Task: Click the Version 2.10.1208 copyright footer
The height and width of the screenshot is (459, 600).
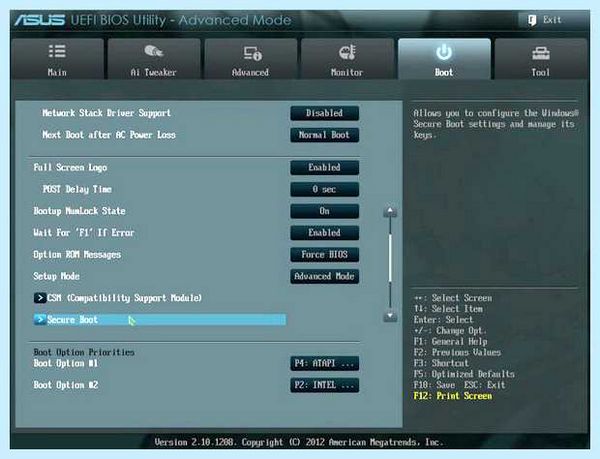Action: (x=299, y=442)
